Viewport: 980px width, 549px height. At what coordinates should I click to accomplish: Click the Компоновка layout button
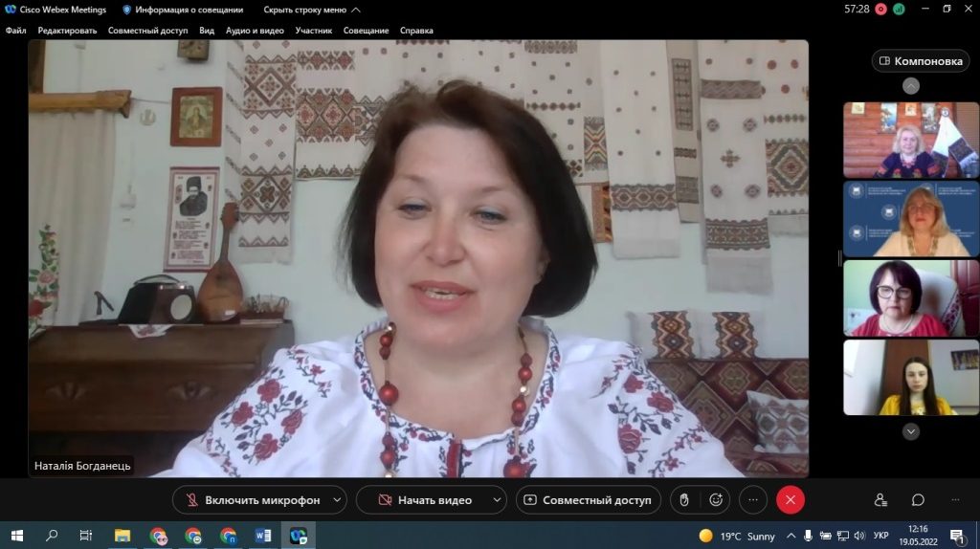[920, 61]
